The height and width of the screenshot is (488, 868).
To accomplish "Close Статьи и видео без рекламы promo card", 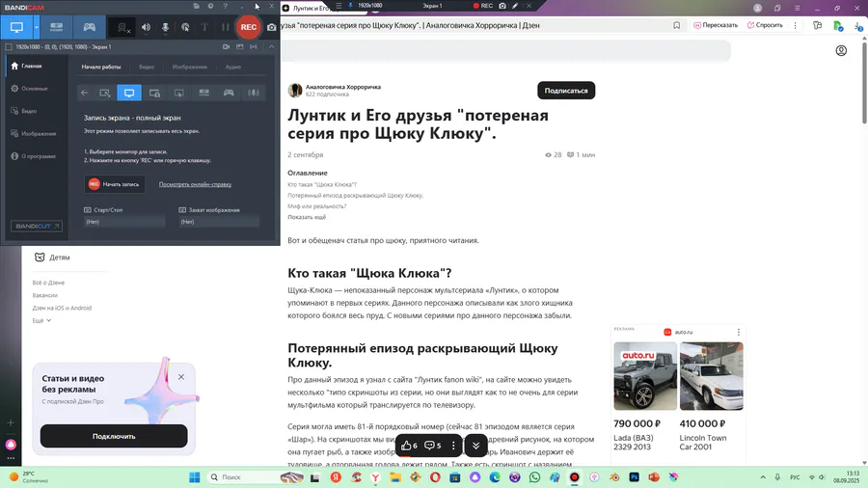I will tap(181, 377).
